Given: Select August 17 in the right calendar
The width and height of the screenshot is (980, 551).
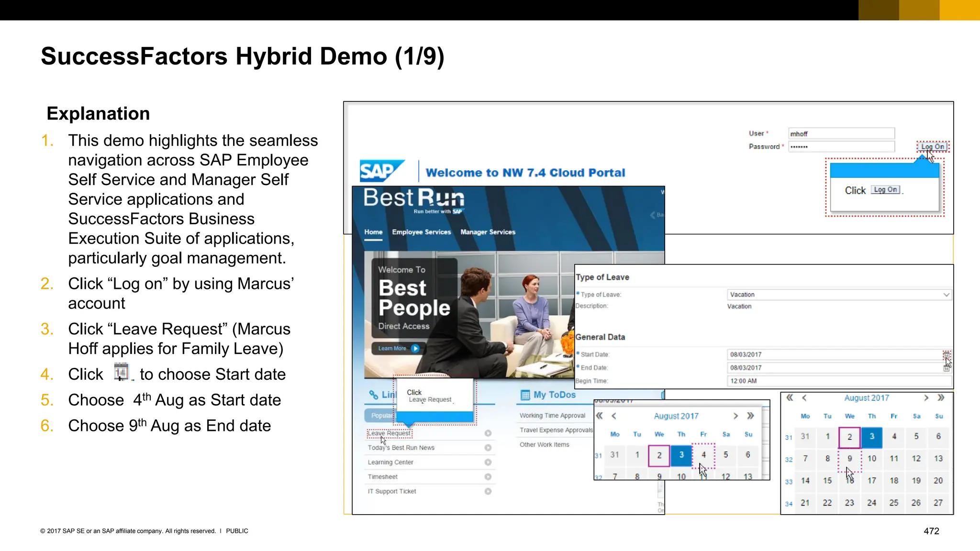Looking at the screenshot, I should click(x=872, y=481).
